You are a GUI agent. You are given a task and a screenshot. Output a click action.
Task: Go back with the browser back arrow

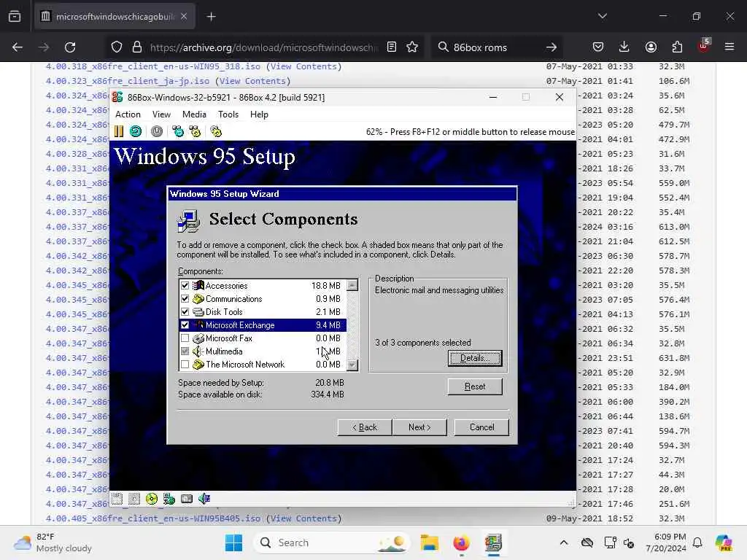pyautogui.click(x=18, y=47)
